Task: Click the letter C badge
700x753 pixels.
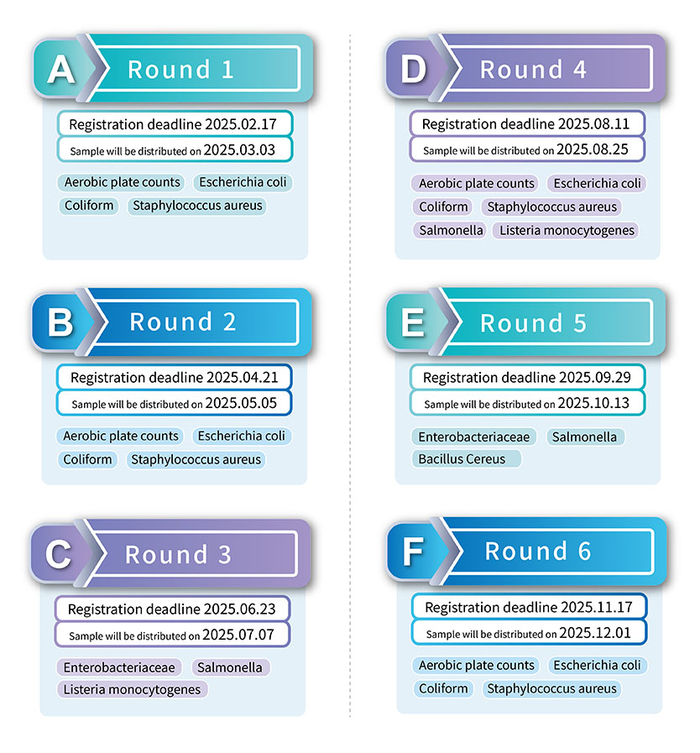Action: [x=59, y=555]
